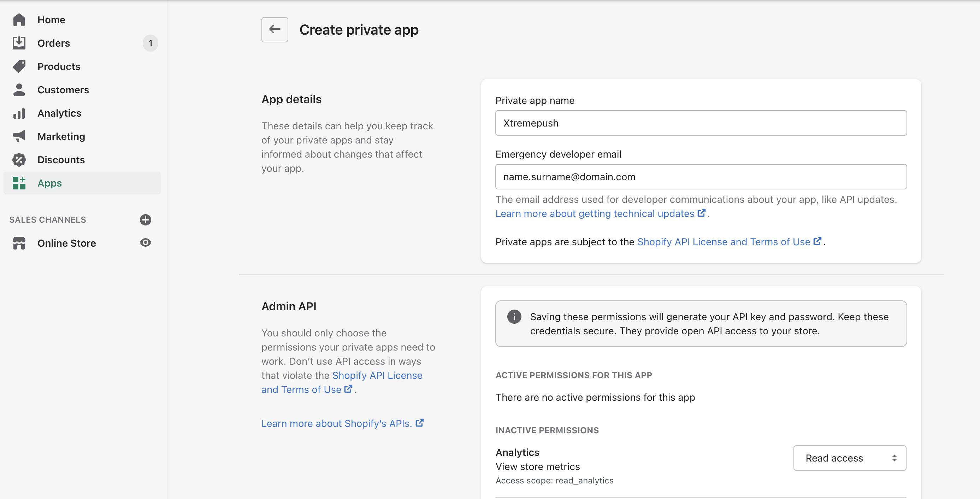
Task: Focus the Emergency developer email field
Action: click(701, 177)
